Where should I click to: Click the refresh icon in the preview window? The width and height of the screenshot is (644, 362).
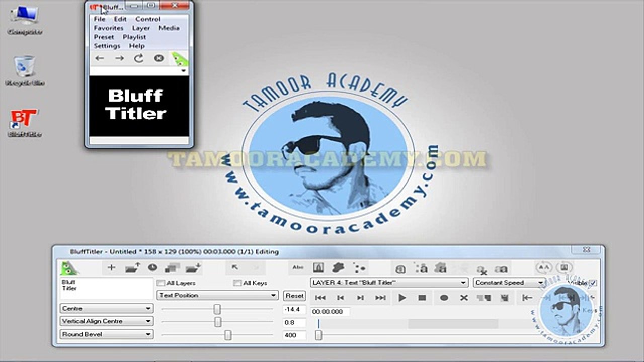pyautogui.click(x=139, y=58)
